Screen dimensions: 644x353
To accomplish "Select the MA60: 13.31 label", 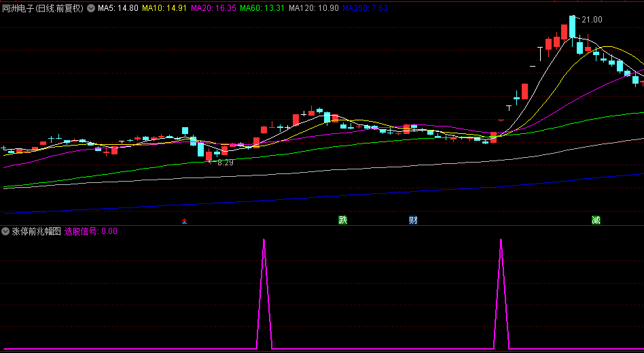I will click(262, 8).
